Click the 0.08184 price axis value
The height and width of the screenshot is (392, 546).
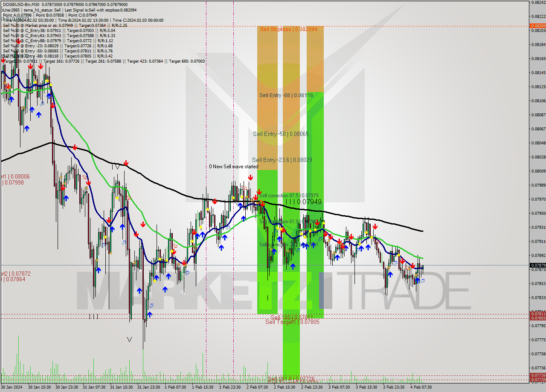[x=538, y=44]
